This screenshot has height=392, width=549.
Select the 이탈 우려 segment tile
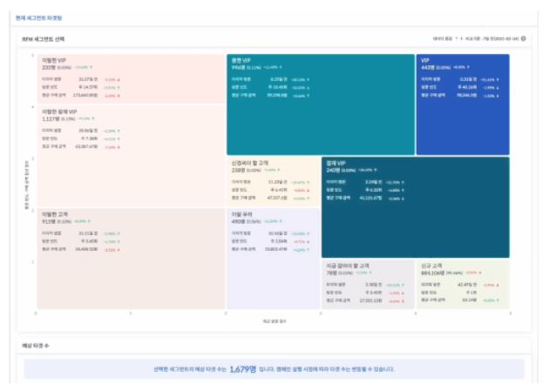[x=274, y=259]
